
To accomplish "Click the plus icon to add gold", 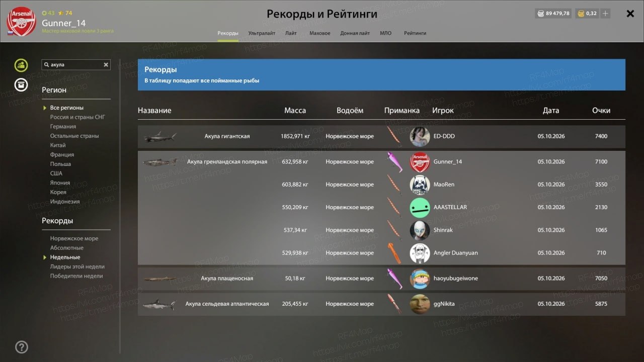I will [605, 14].
